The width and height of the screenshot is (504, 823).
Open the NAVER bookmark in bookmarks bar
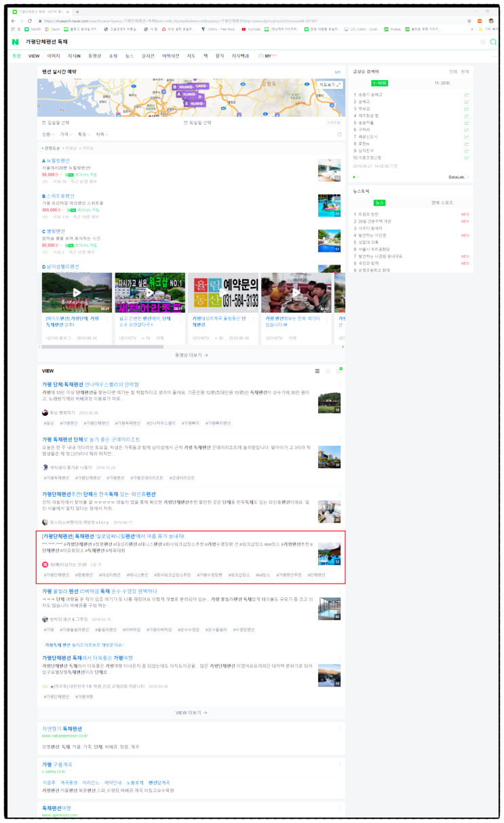click(33, 29)
